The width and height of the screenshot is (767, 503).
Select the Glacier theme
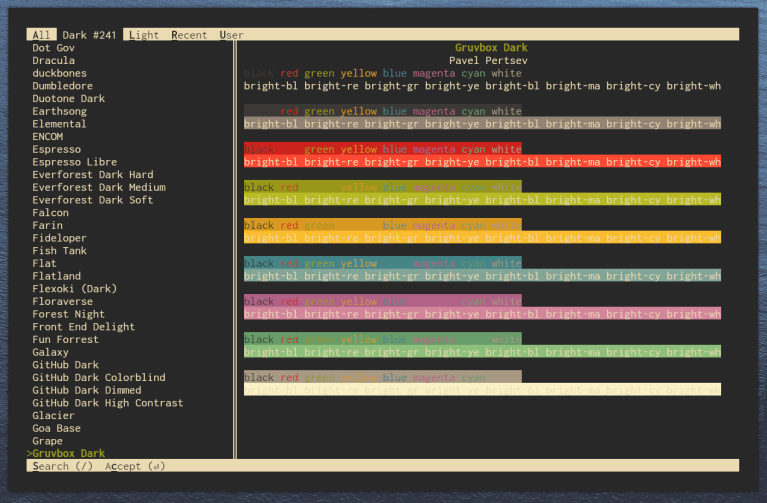53,416
